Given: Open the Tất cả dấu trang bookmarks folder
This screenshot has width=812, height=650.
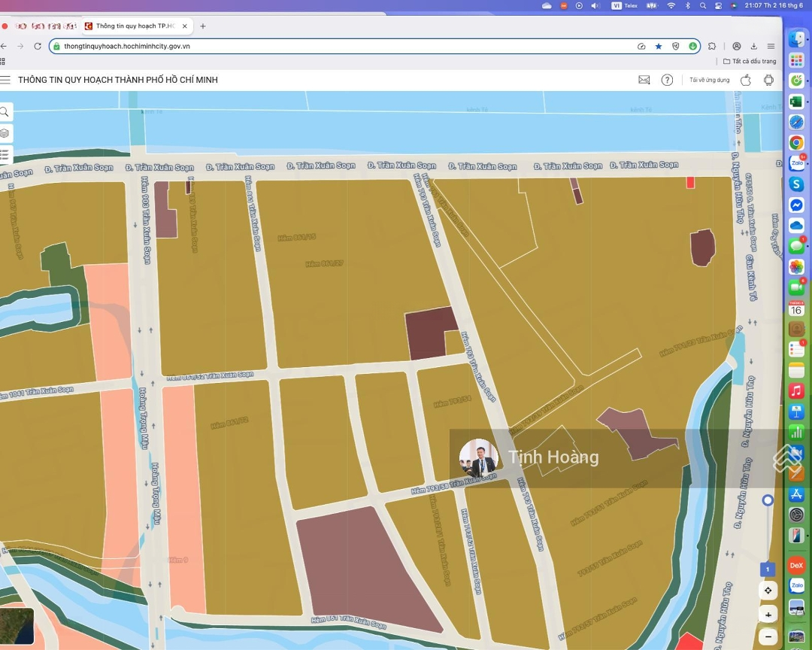Looking at the screenshot, I should pyautogui.click(x=750, y=61).
